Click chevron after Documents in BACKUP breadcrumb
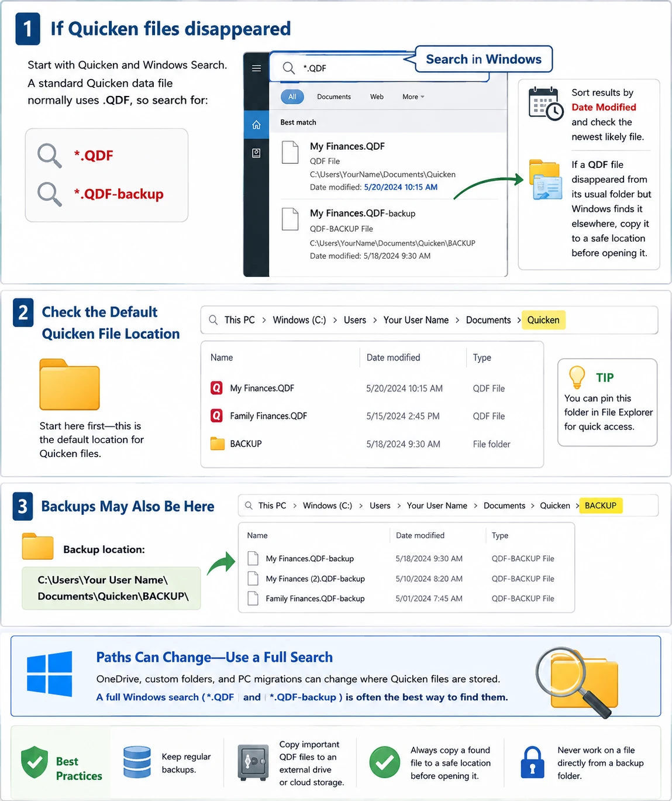The width and height of the screenshot is (672, 801). coord(533,506)
